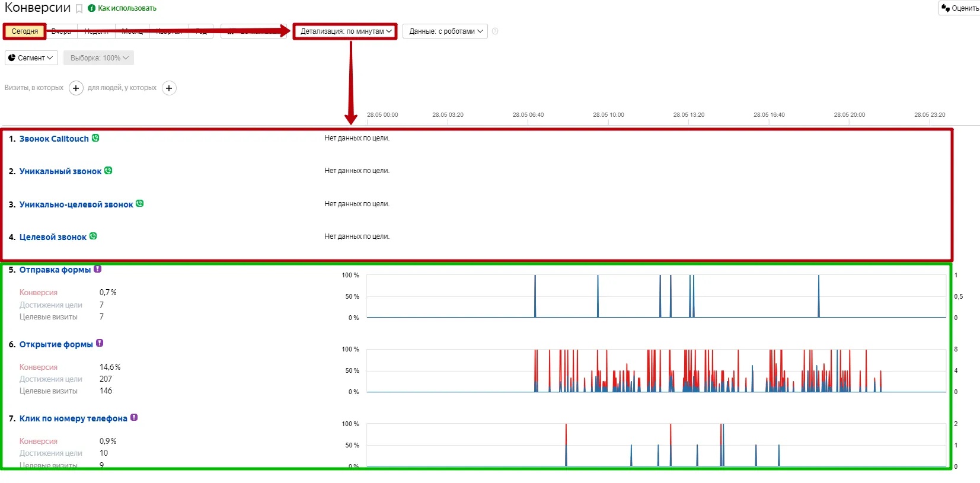Open the Как использовать help link
This screenshot has height=483, width=980.
click(x=126, y=8)
